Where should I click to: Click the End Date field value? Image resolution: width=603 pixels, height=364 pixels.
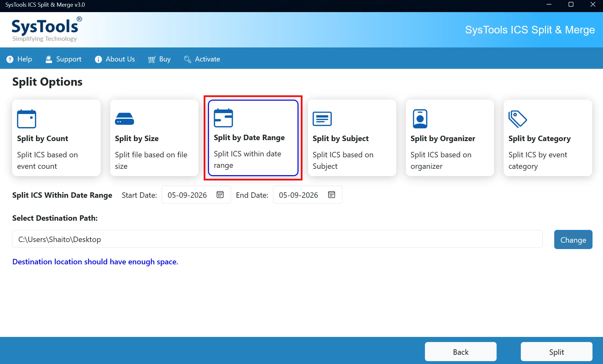(298, 195)
